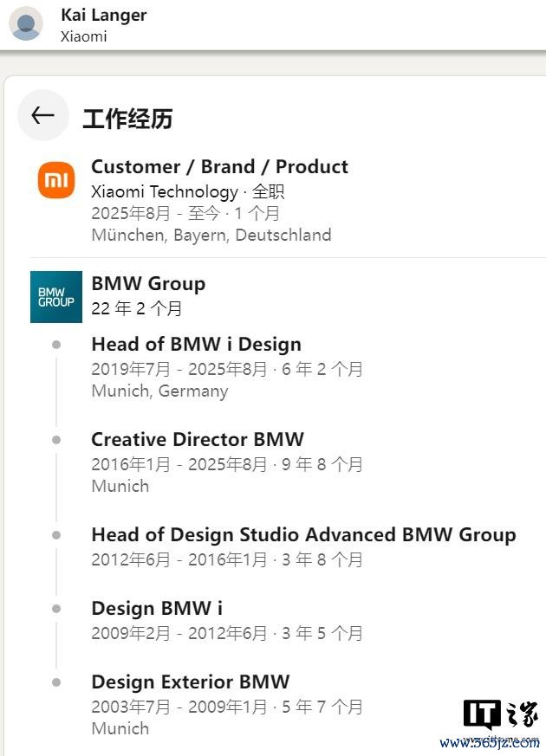The image size is (546, 756).
Task: Open the BMW Group company heading
Action: 148,283
